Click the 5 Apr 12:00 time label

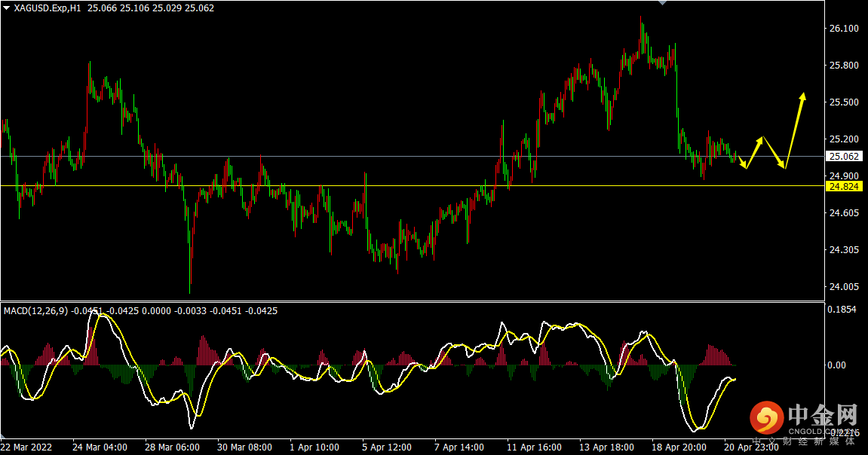click(x=388, y=447)
